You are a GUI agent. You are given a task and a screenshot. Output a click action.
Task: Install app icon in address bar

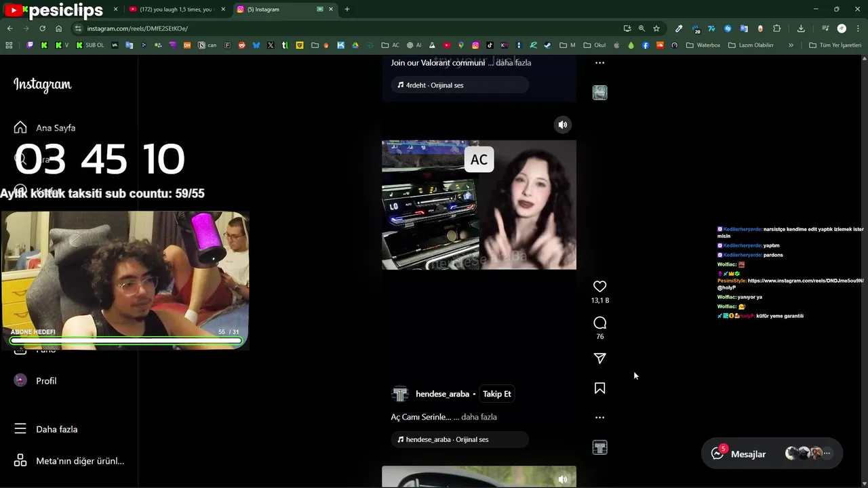pos(627,28)
